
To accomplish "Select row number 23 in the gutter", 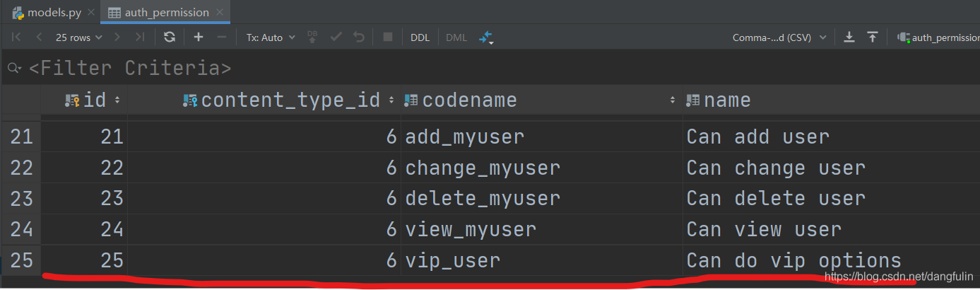I will click(x=21, y=199).
